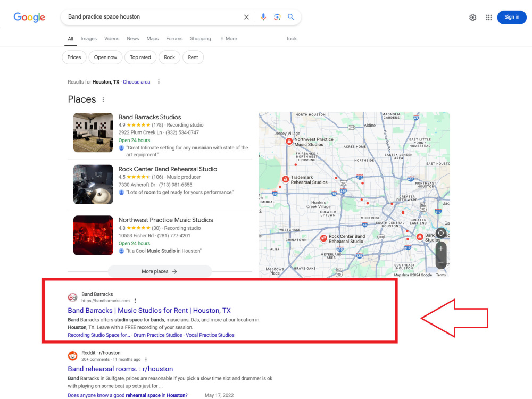Switch to the Shopping tab
532x399 pixels.
[x=200, y=39]
